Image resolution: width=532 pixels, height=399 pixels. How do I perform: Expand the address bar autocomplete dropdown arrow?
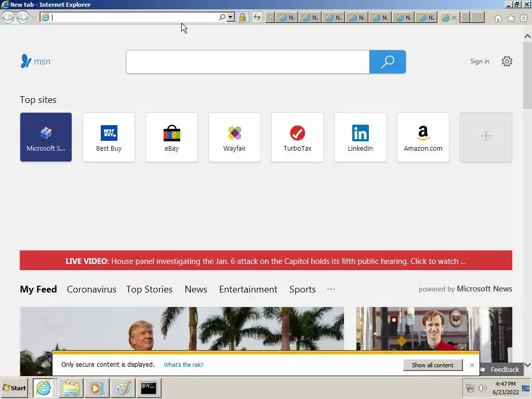231,17
